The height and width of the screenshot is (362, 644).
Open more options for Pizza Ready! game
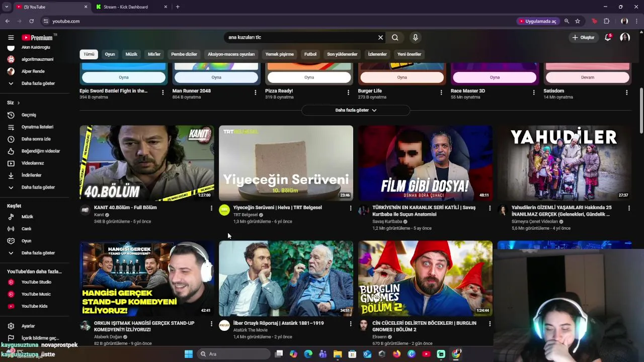click(348, 92)
